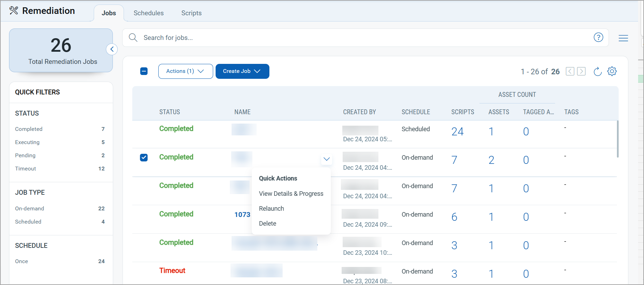Refresh the jobs list
Viewport: 644px width, 285px height.
coord(597,72)
